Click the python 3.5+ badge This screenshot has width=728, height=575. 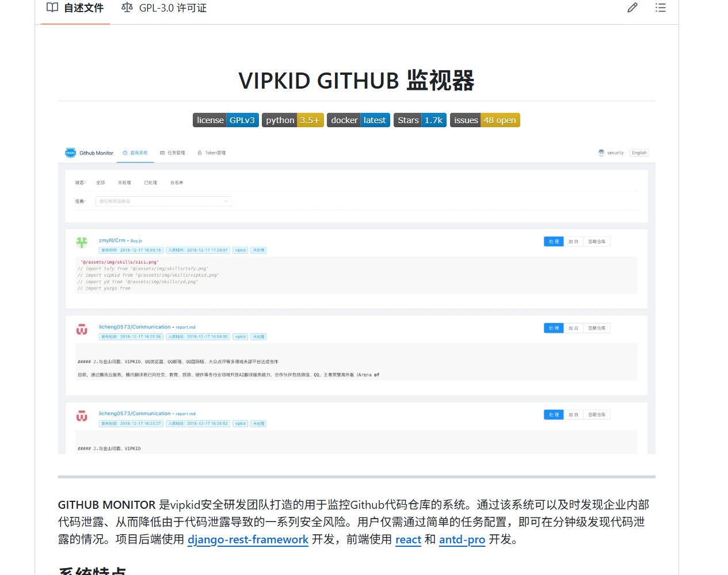[293, 120]
